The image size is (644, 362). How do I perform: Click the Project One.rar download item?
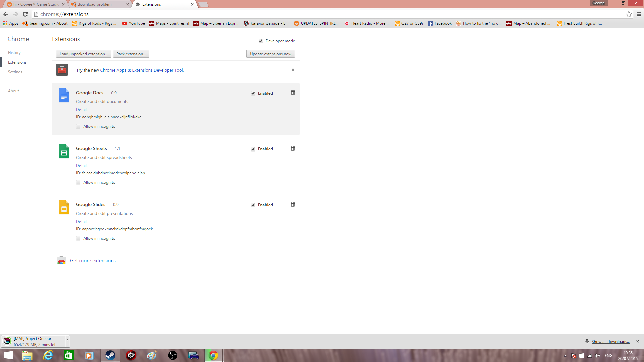[x=33, y=341]
